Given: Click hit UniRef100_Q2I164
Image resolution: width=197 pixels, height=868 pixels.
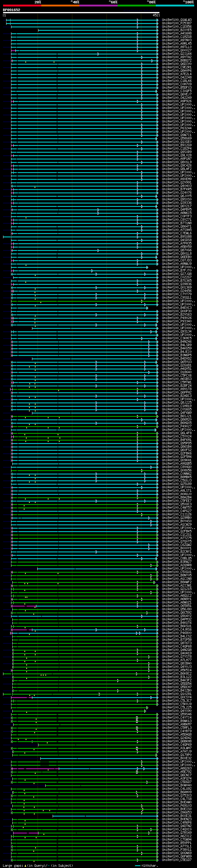Looking at the screenshot, I should point(177,54).
